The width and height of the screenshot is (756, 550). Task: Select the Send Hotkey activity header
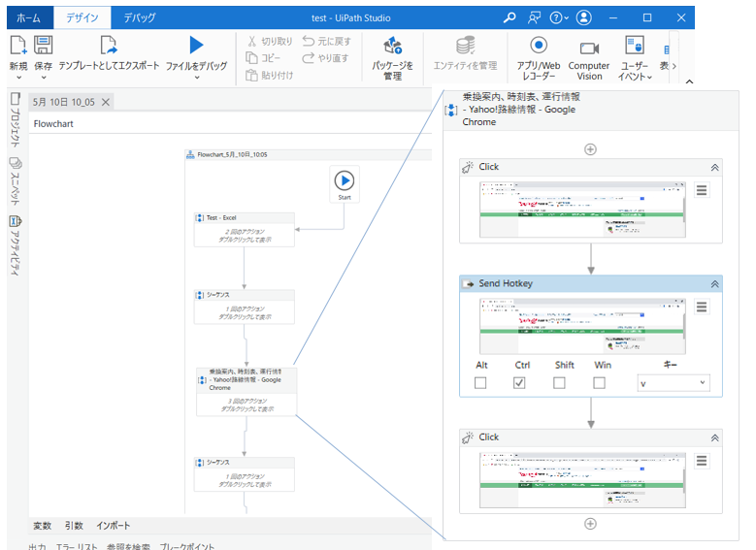pyautogui.click(x=591, y=283)
